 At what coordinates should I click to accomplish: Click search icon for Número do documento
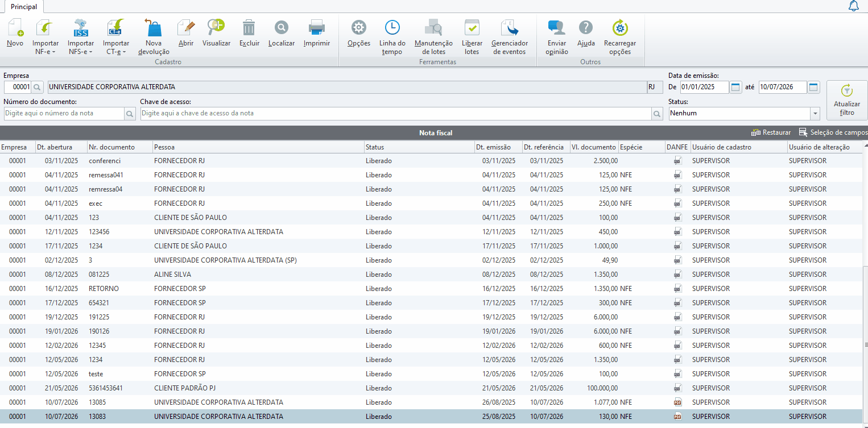[x=130, y=114]
